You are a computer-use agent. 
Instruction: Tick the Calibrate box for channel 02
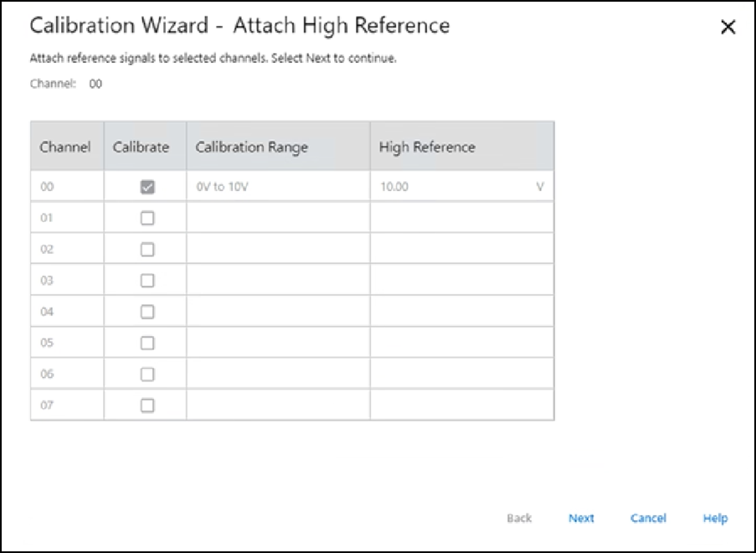pos(147,249)
